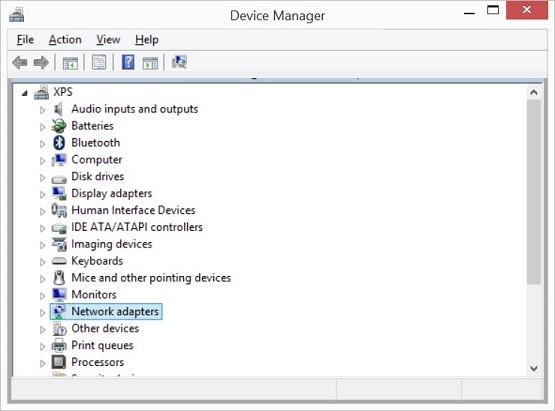Viewport: 555px width, 411px height.
Task: Expand the Processors category
Action: point(42,363)
